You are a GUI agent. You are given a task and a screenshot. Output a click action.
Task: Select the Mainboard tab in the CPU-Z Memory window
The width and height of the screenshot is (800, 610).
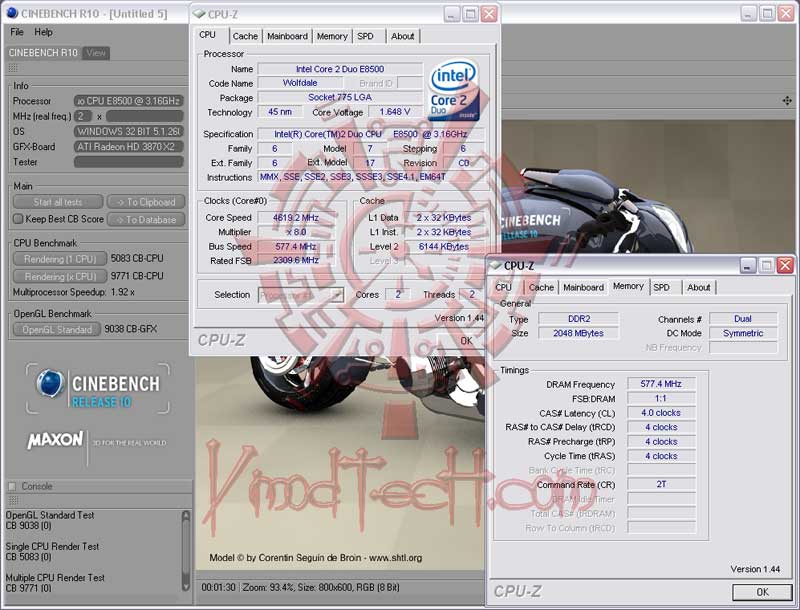584,287
